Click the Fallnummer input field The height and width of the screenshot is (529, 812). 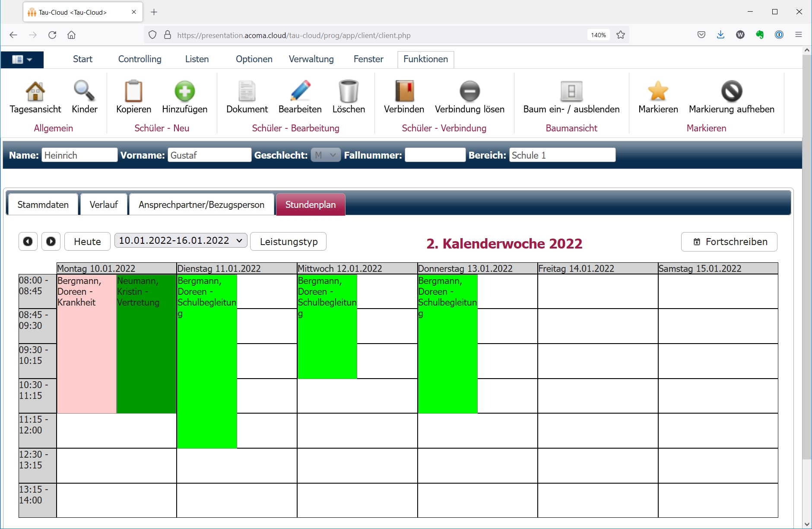(x=435, y=155)
